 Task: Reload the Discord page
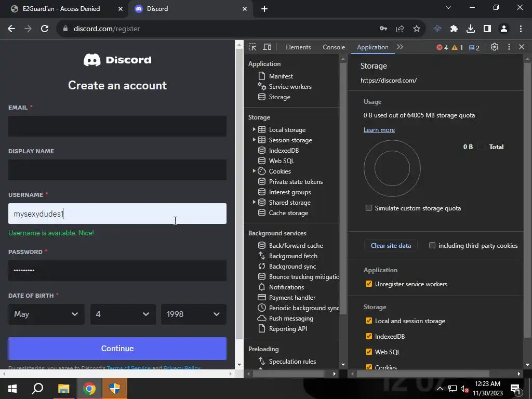pyautogui.click(x=45, y=29)
